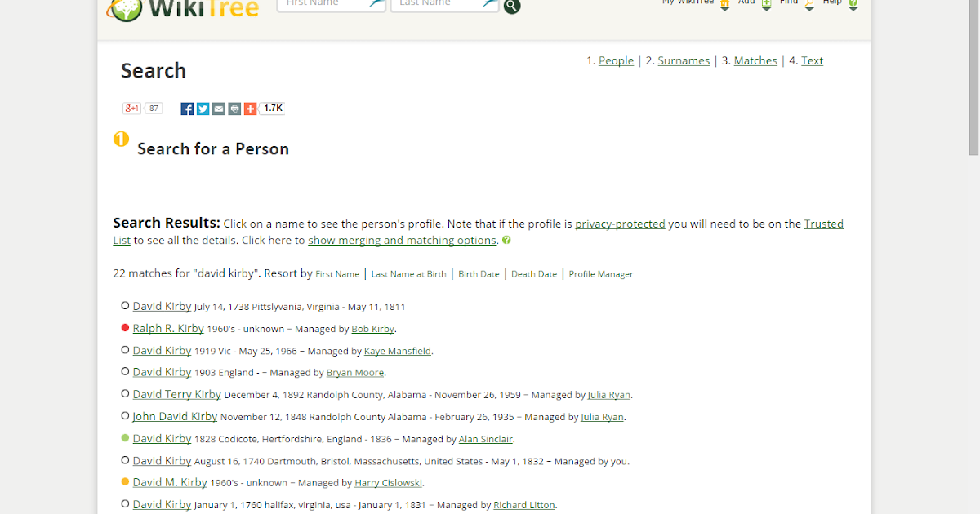Click show merging and matching options

click(402, 240)
